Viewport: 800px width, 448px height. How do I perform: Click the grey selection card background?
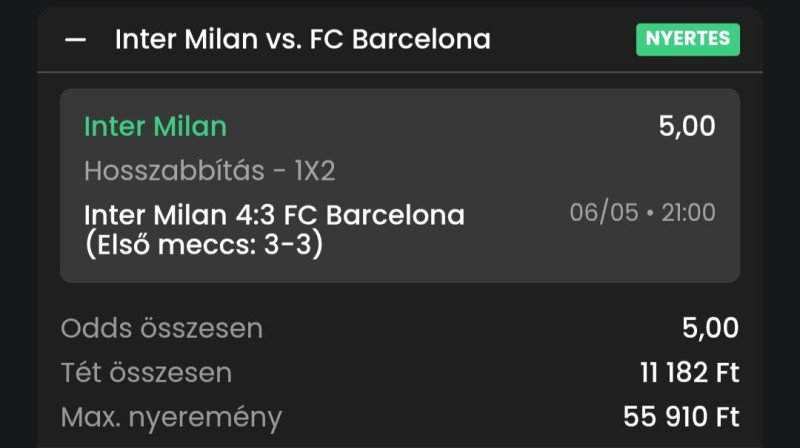[x=400, y=186]
